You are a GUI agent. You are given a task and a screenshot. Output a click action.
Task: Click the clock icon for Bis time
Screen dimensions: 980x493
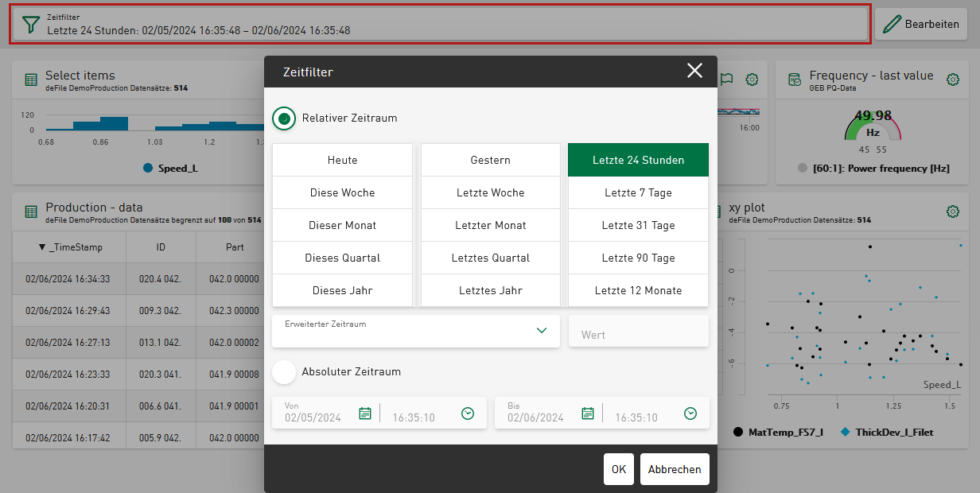690,413
